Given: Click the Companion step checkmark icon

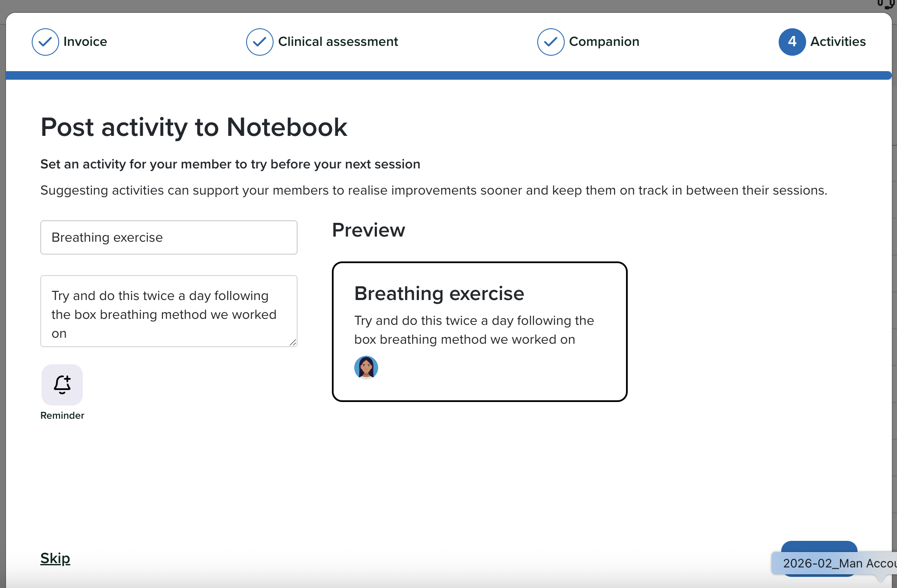Looking at the screenshot, I should (551, 42).
